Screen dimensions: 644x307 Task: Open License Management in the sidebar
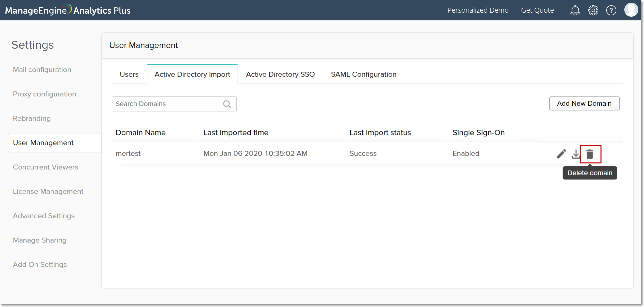(48, 192)
